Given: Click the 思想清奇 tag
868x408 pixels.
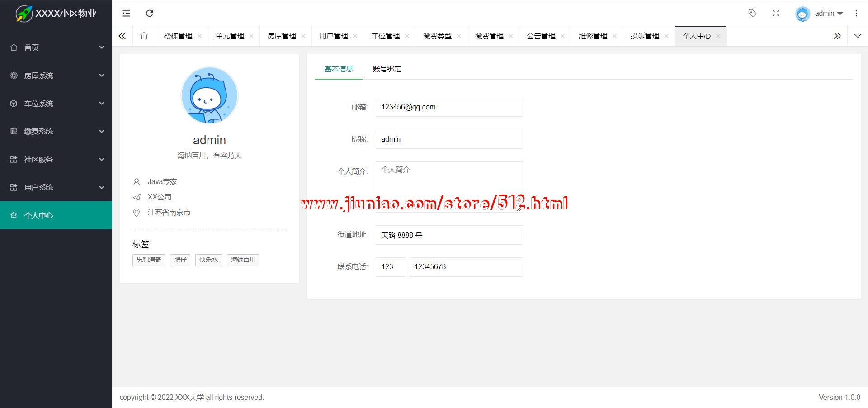Looking at the screenshot, I should tap(149, 260).
